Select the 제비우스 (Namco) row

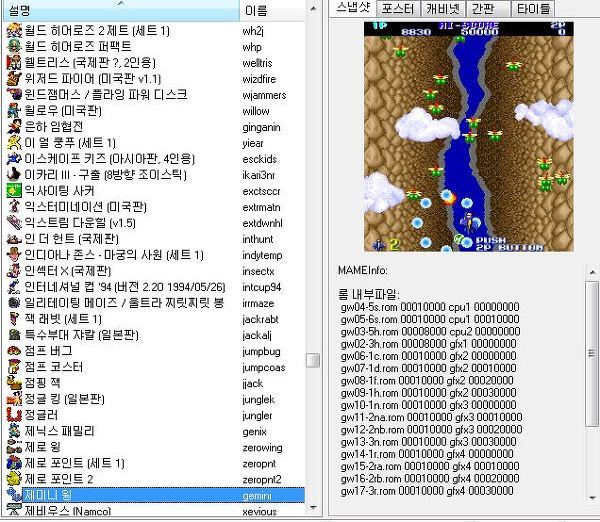pyautogui.click(x=155, y=510)
